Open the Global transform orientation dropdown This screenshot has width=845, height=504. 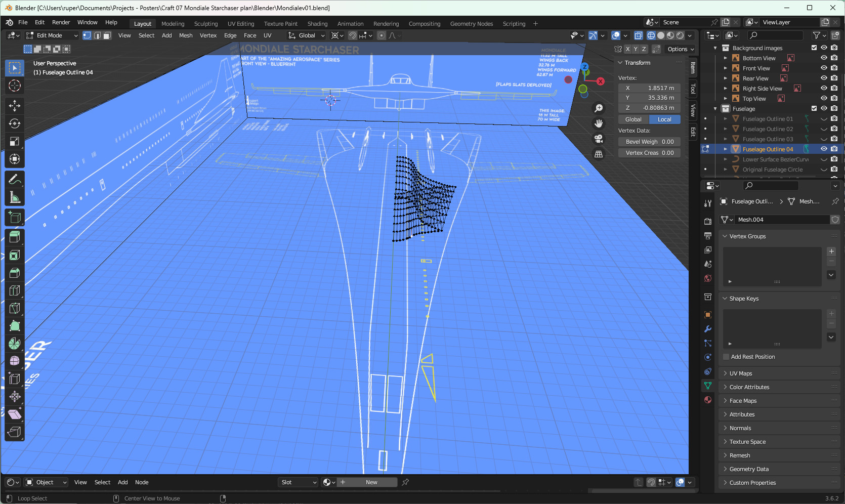[x=307, y=35]
